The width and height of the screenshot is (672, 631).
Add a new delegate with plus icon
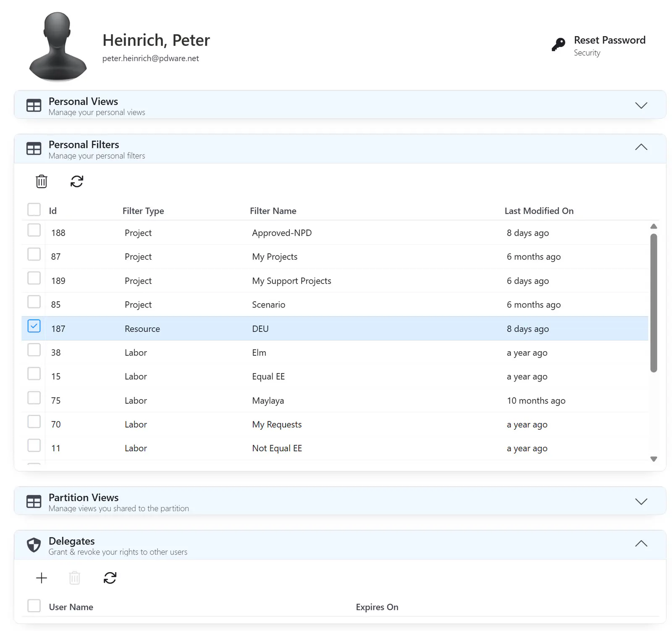click(42, 578)
